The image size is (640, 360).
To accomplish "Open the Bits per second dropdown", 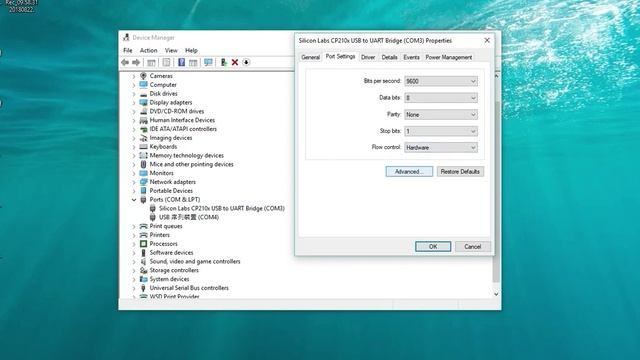I will pos(441,81).
